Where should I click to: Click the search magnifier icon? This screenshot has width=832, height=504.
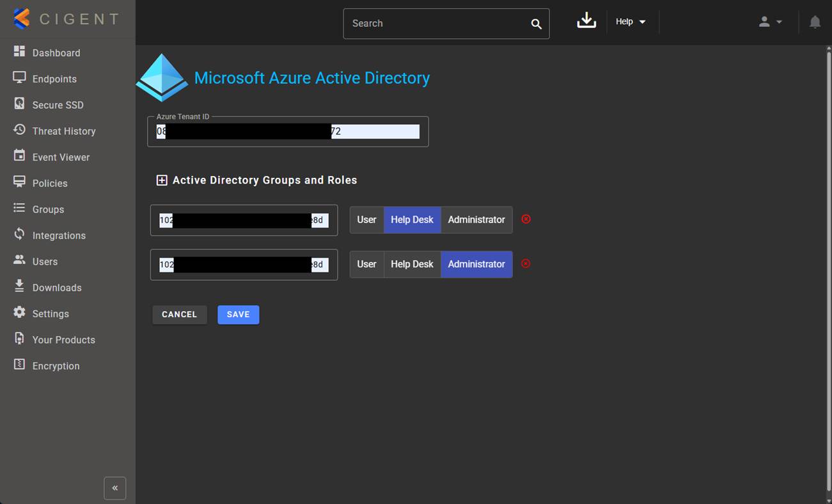536,24
